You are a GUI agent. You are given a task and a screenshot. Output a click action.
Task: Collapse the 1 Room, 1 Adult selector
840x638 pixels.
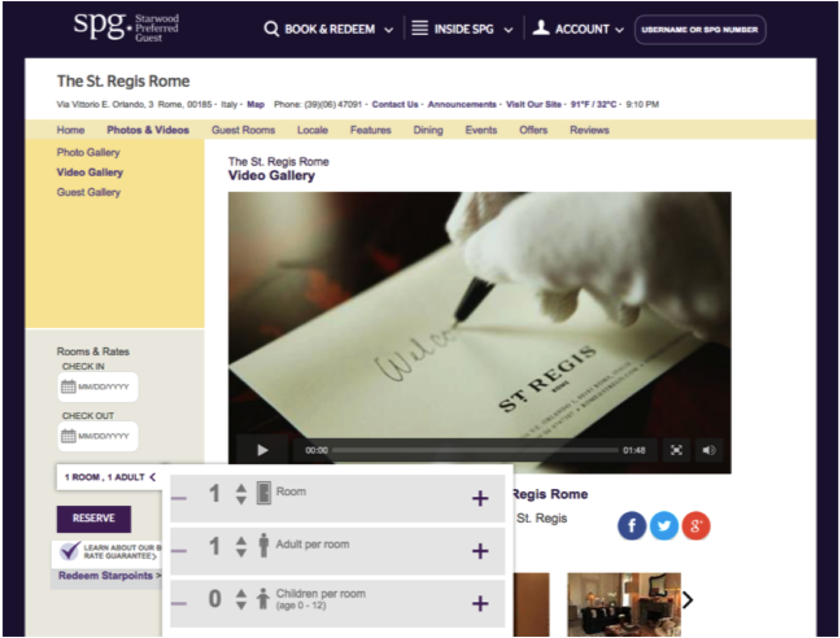110,477
